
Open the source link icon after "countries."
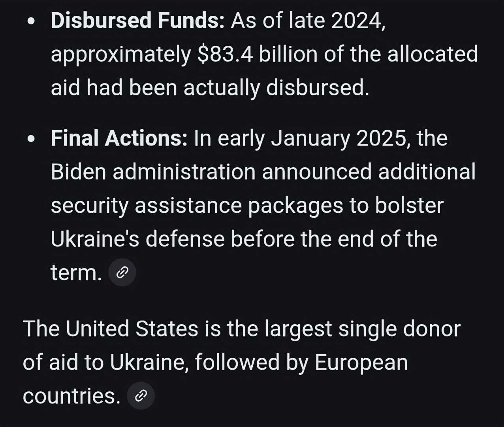(141, 395)
